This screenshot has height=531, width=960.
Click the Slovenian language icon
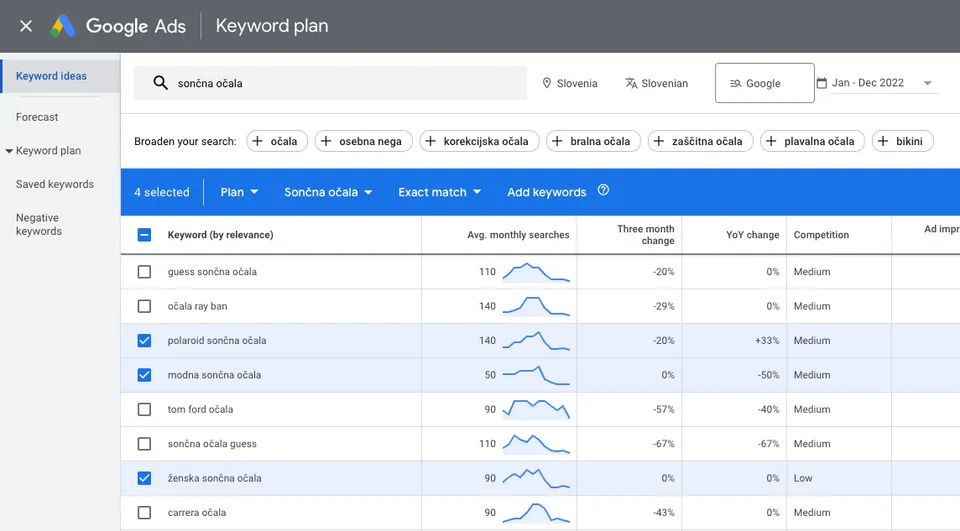pos(631,83)
